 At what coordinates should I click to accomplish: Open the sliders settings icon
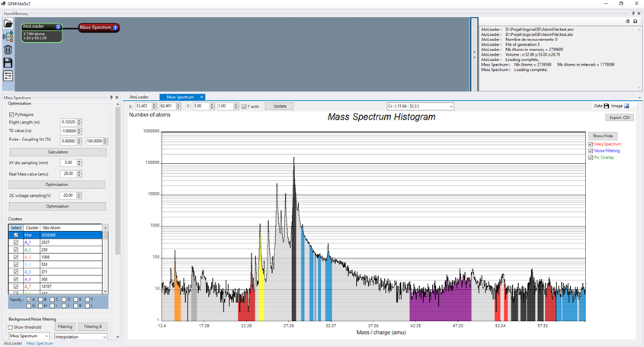click(8, 76)
